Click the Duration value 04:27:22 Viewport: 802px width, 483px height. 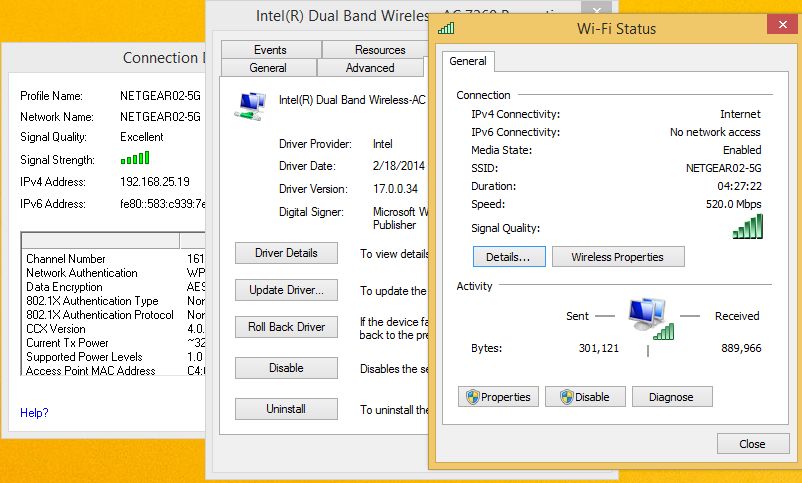(739, 186)
